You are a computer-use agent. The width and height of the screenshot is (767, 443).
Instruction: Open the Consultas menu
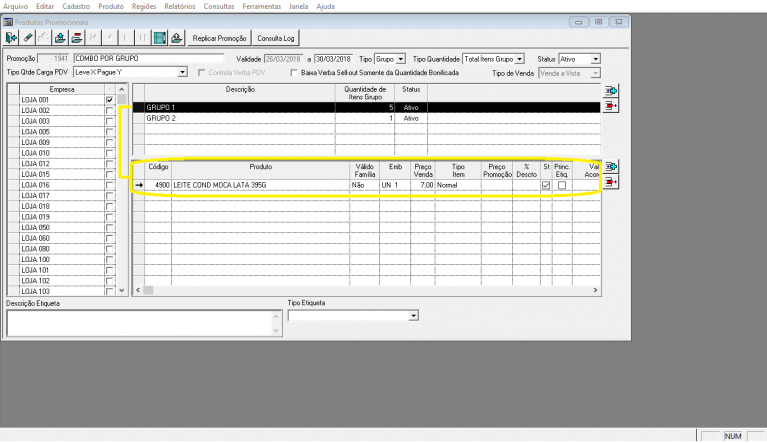coord(219,6)
